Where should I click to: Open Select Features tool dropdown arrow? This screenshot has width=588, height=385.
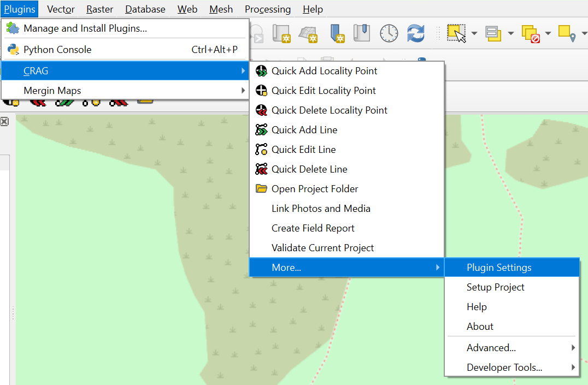474,33
